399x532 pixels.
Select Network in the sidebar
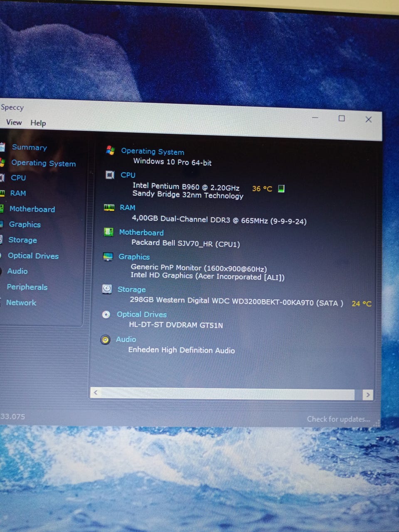(21, 303)
